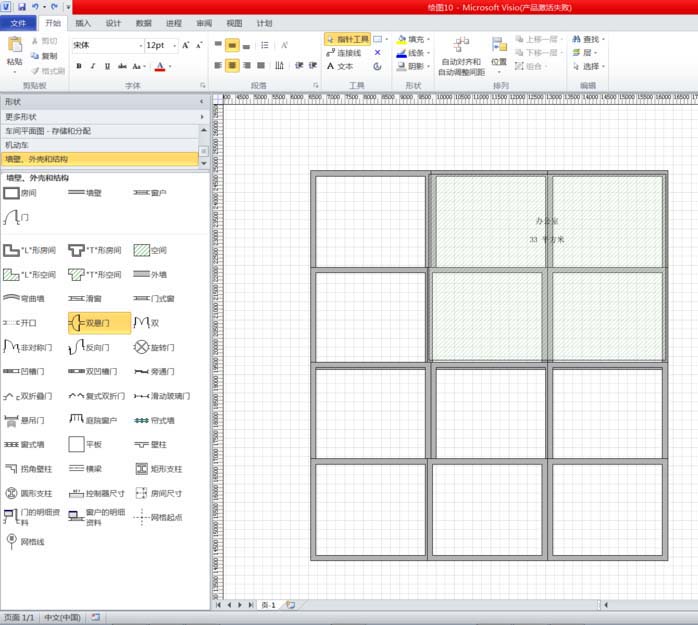Select the Beam (横梁) shape

coord(85,469)
